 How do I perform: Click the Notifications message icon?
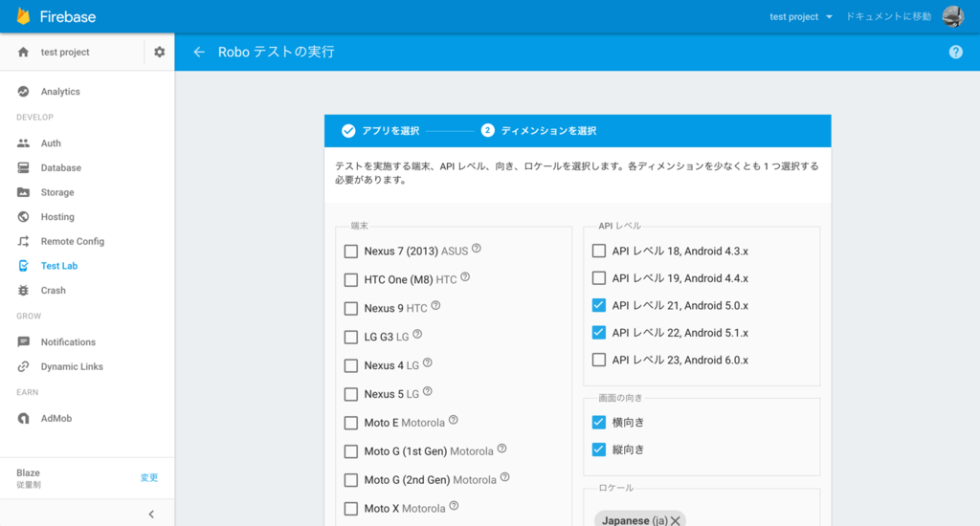click(23, 341)
